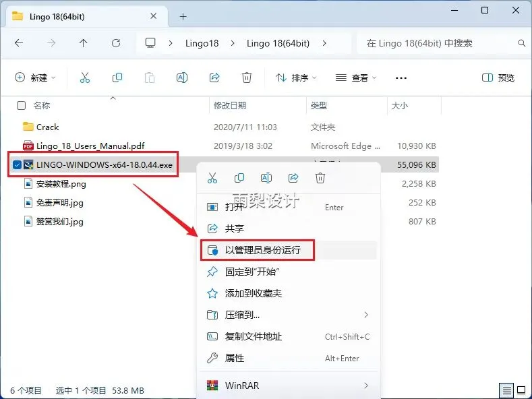Image resolution: width=532 pixels, height=399 pixels.
Task: Open the 查看 view dropdown
Action: pos(356,78)
